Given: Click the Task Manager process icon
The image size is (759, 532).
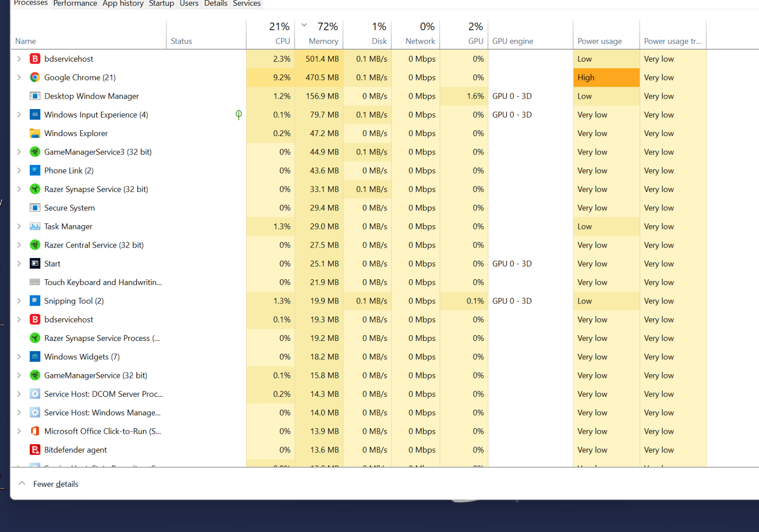Looking at the screenshot, I should 35,226.
